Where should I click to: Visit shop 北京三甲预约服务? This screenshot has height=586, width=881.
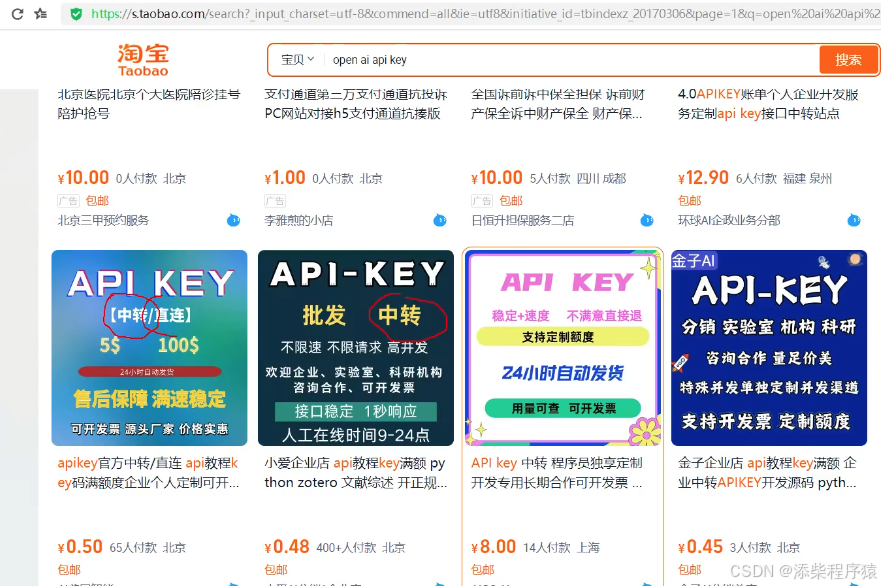point(103,220)
